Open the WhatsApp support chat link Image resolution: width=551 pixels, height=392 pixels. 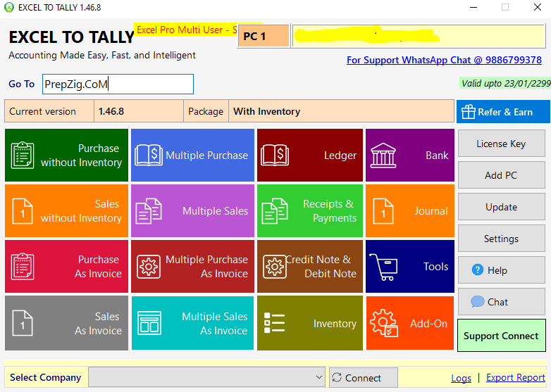click(x=444, y=60)
